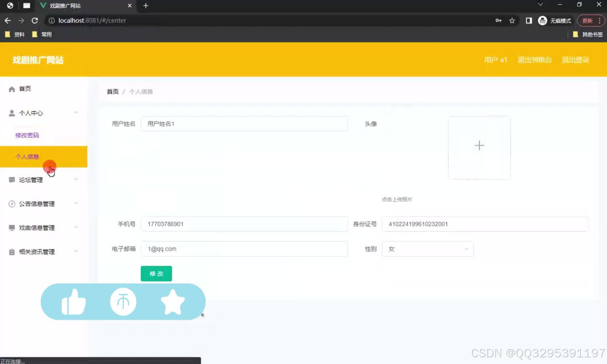Open a new browser tab
This screenshot has width=607, height=364.
[146, 5]
